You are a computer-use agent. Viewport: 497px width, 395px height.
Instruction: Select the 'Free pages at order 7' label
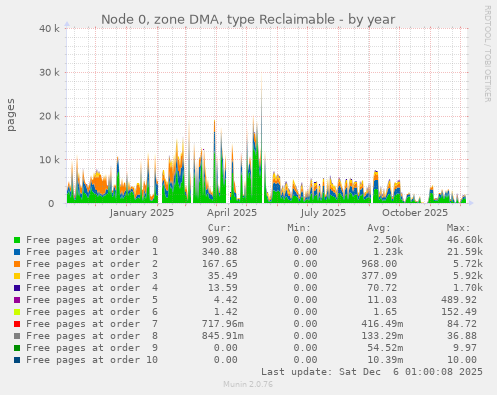point(92,324)
